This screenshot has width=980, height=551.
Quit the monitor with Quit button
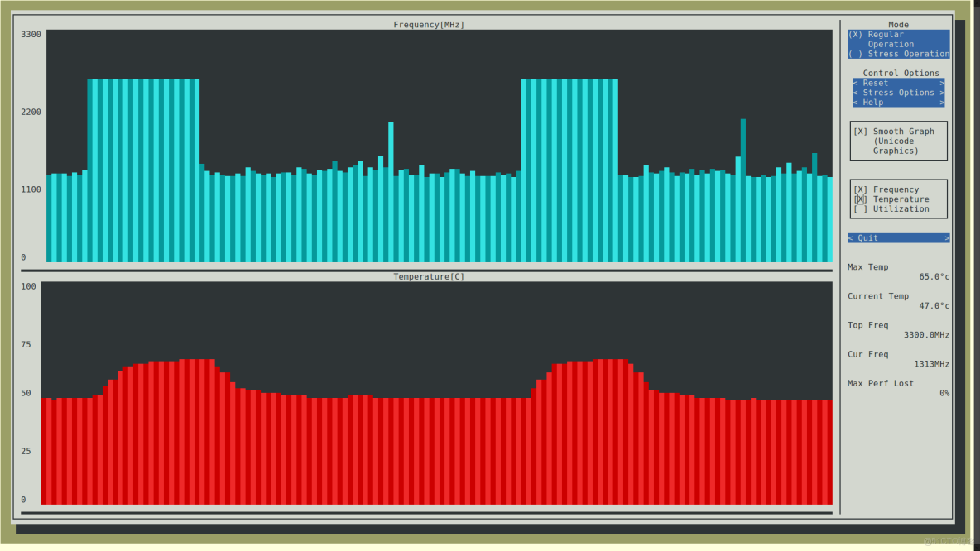click(898, 238)
